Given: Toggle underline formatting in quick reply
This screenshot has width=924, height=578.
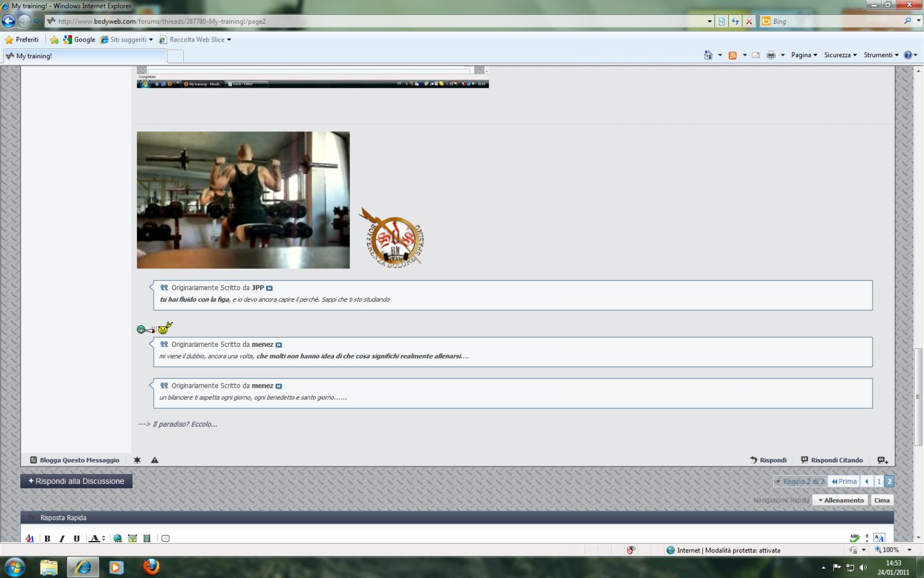Looking at the screenshot, I should (76, 538).
